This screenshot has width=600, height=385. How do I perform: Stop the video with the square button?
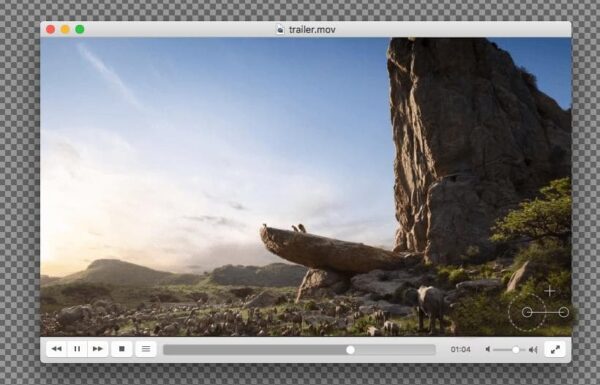(x=122, y=349)
